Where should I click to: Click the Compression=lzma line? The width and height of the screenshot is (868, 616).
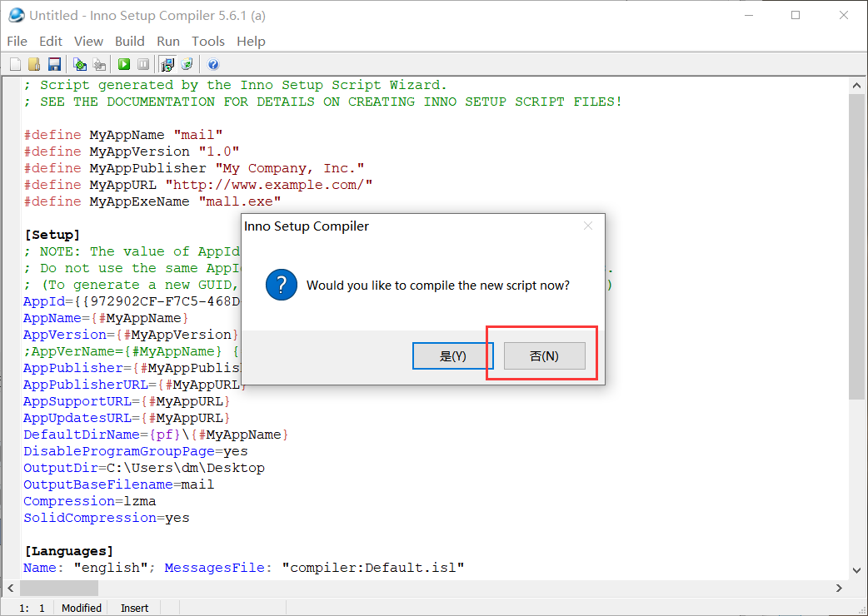(x=90, y=501)
